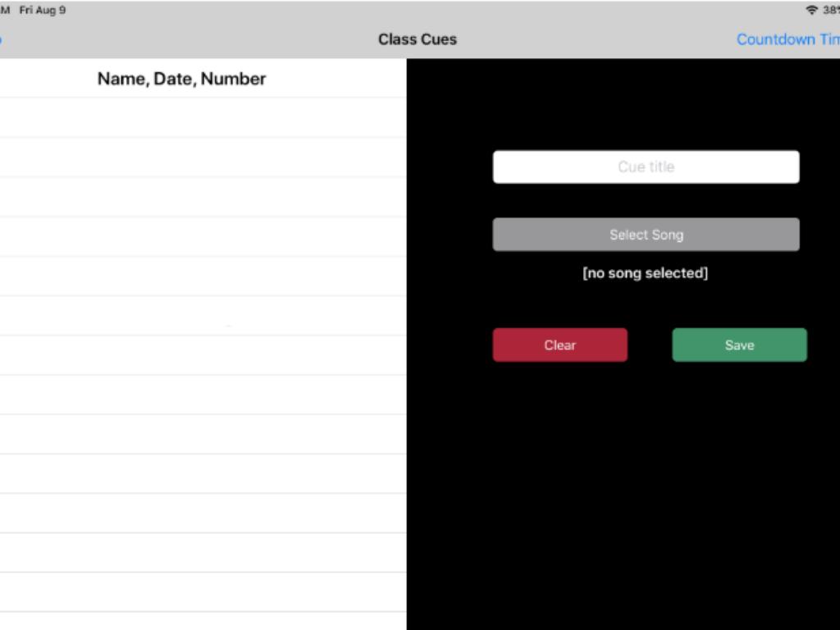Select the eighth empty cue list row
This screenshot has width=840, height=630.
pyautogui.click(x=203, y=395)
